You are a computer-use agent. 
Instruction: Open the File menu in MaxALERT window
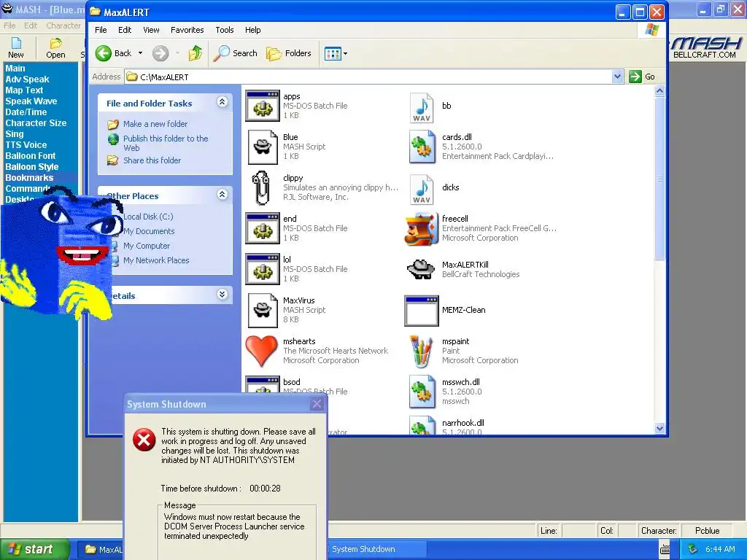(101, 30)
